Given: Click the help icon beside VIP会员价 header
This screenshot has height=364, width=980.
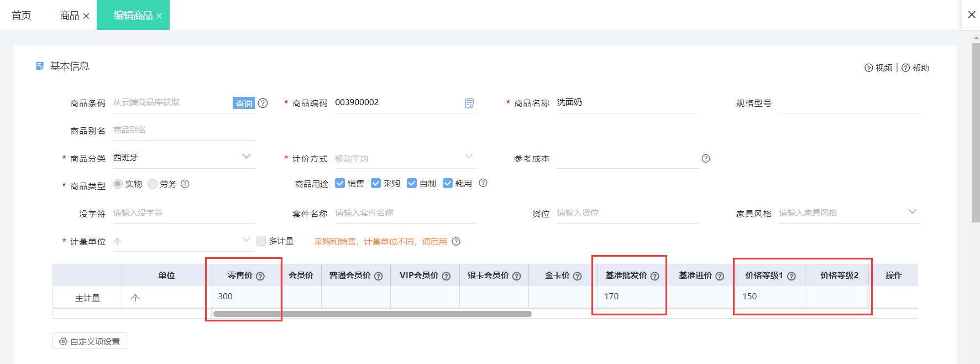Looking at the screenshot, I should point(446,276).
